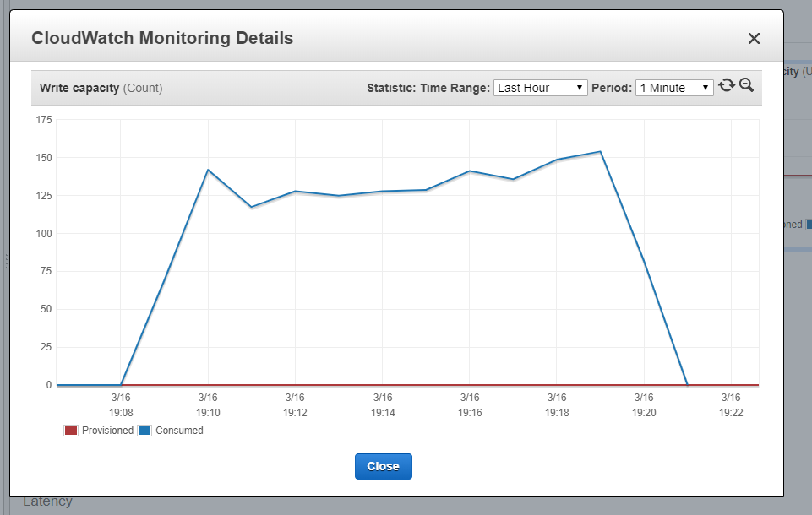Click the Latency text behind the dialog
The image size is (812, 515).
(47, 502)
